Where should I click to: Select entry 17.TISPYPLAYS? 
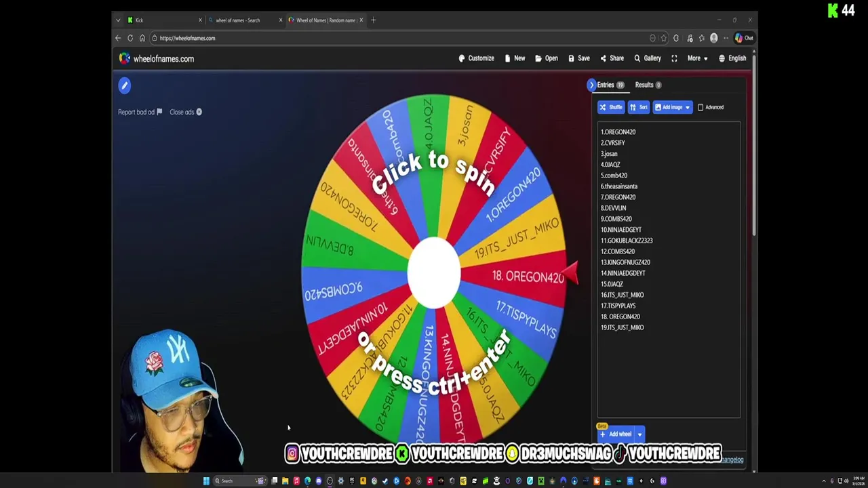pos(618,306)
